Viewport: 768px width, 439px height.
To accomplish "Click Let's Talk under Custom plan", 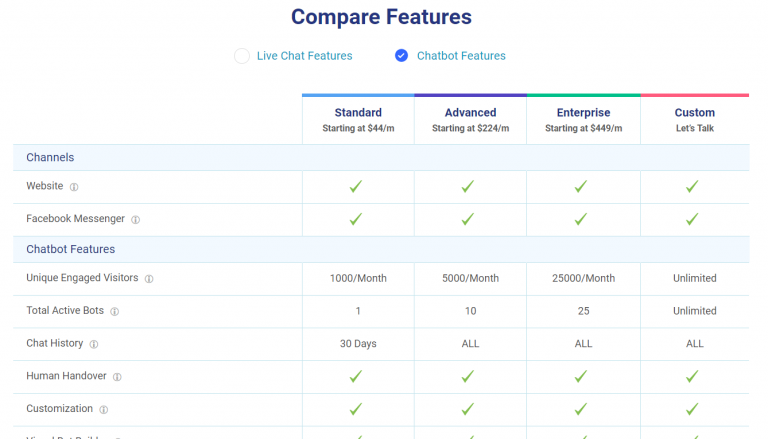I will pos(694,129).
